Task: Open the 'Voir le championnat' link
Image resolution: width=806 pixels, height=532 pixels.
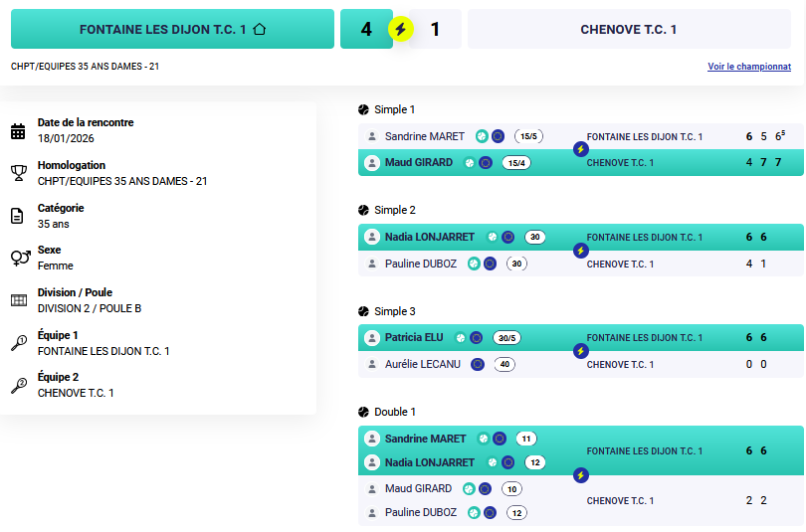Action: point(749,67)
